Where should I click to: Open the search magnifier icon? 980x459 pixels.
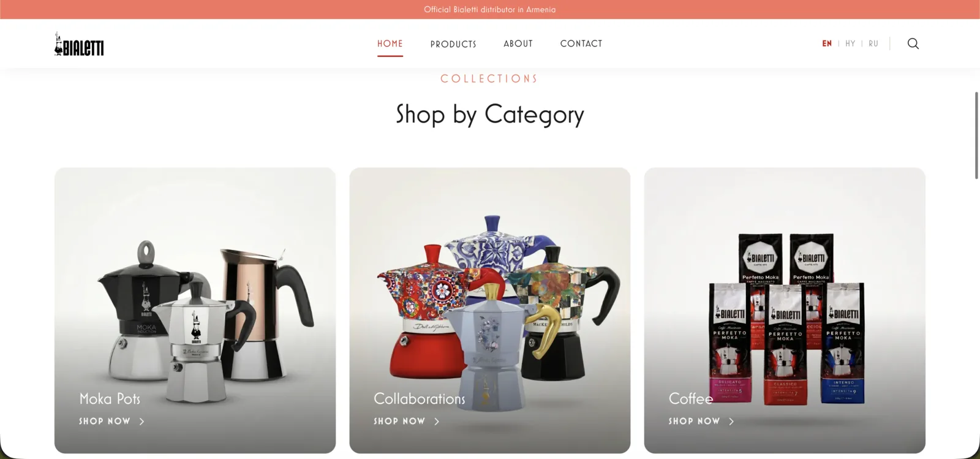pyautogui.click(x=913, y=44)
